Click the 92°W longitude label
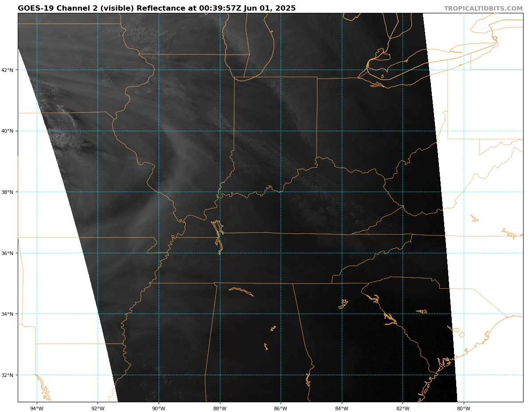 (x=98, y=408)
